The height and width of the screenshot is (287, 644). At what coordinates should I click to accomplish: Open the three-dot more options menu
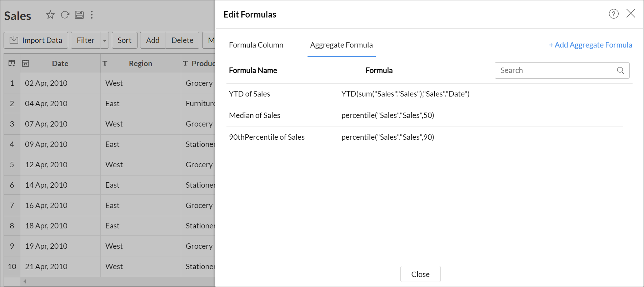point(92,15)
